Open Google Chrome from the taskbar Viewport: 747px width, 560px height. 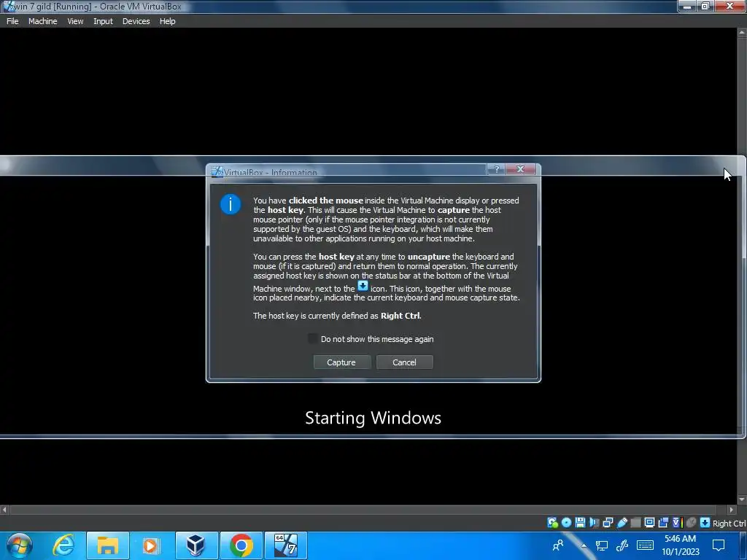click(x=241, y=545)
